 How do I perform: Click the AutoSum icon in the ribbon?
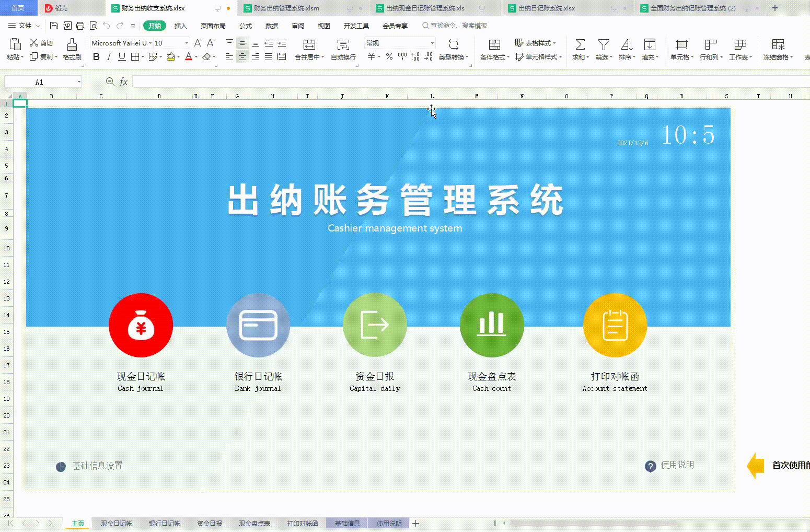tap(580, 44)
